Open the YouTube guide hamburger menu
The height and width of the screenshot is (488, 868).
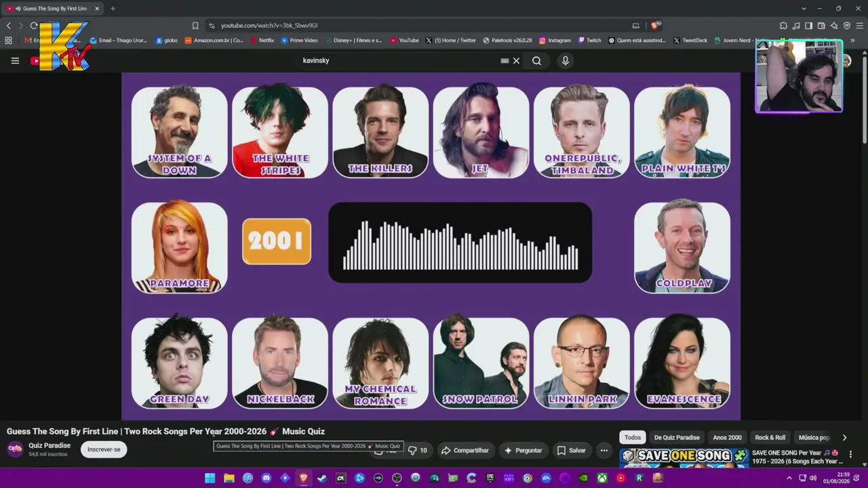[15, 60]
